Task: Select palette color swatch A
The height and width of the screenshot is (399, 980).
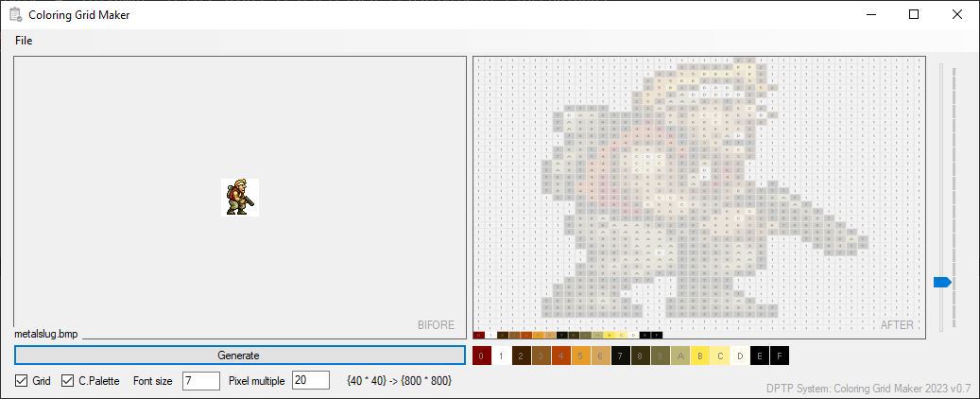Action: click(x=680, y=356)
